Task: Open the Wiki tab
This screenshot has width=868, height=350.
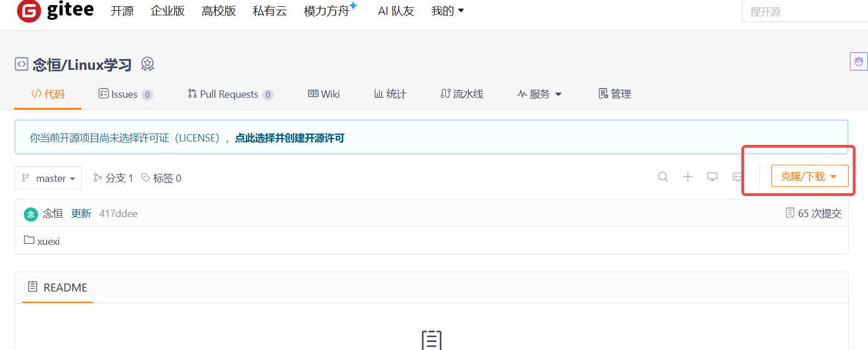Action: tap(324, 94)
